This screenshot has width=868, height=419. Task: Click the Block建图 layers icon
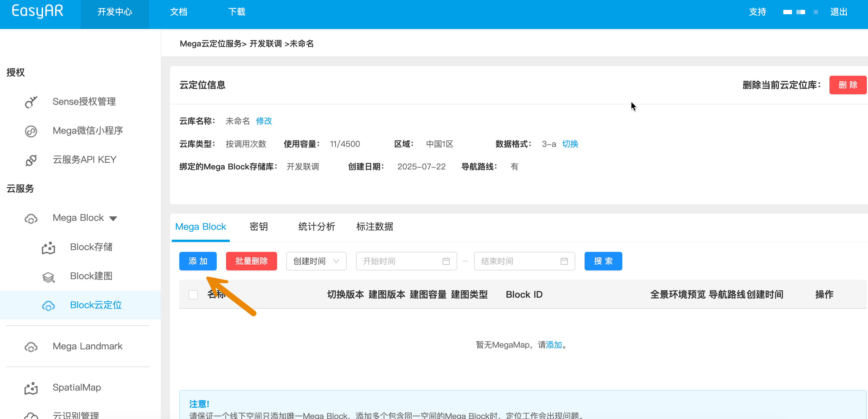[x=48, y=277]
